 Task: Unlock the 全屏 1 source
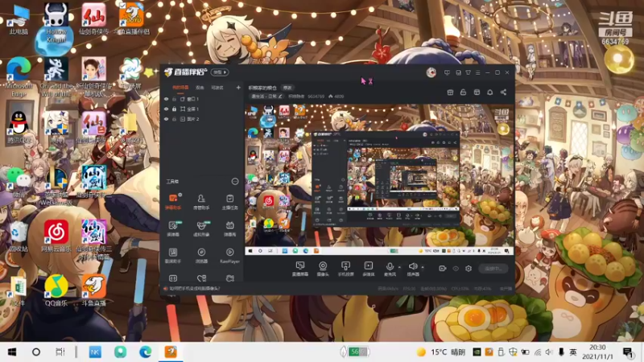[x=174, y=109]
